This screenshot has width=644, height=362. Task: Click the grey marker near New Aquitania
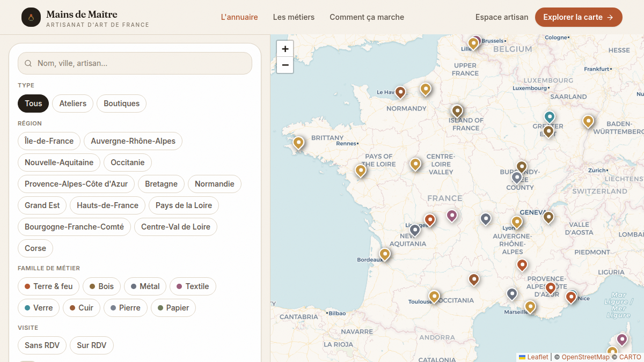point(415,231)
